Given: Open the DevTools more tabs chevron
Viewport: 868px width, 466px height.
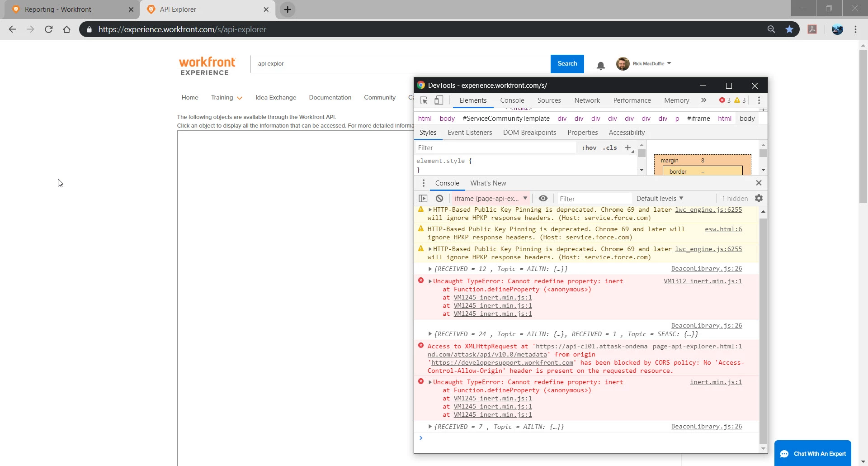Looking at the screenshot, I should click(x=703, y=100).
